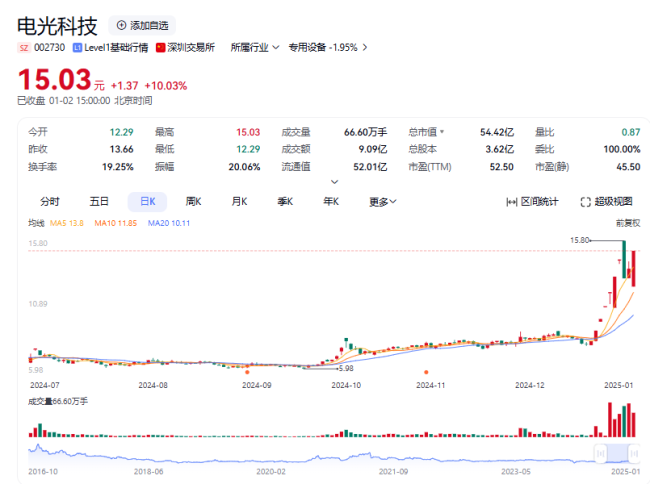Click the 换手率 value 19.25%

pos(118,167)
